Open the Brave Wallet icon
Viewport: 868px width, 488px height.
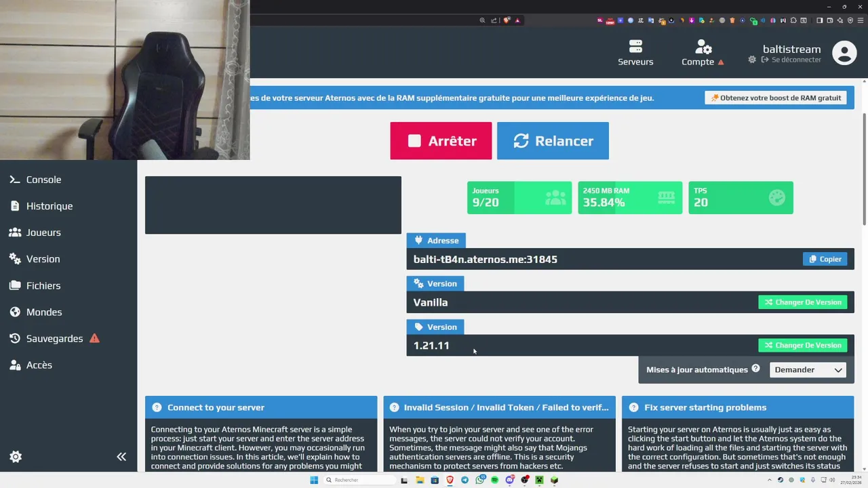point(829,20)
